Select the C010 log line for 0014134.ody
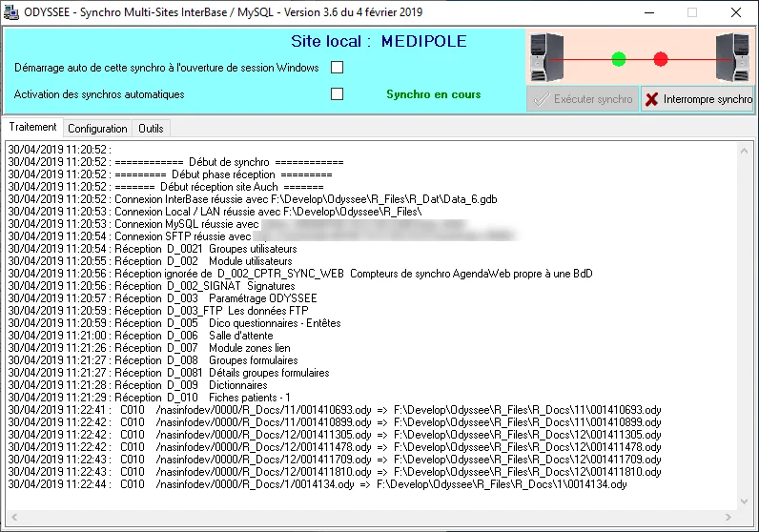The image size is (759, 532). click(318, 484)
